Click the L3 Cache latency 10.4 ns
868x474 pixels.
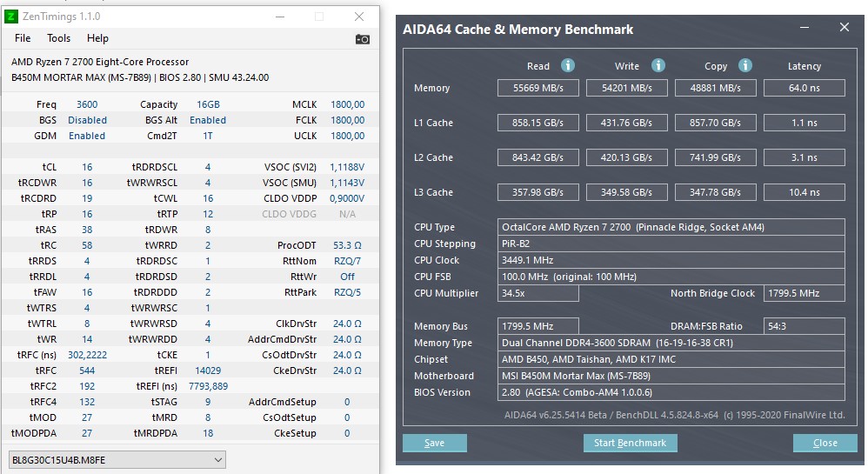coord(805,193)
